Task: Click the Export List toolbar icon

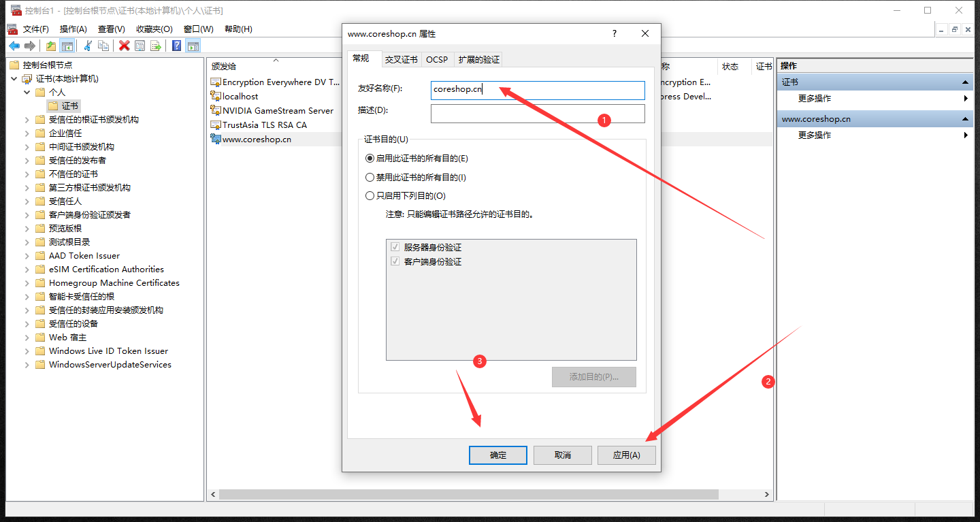Action: point(156,46)
